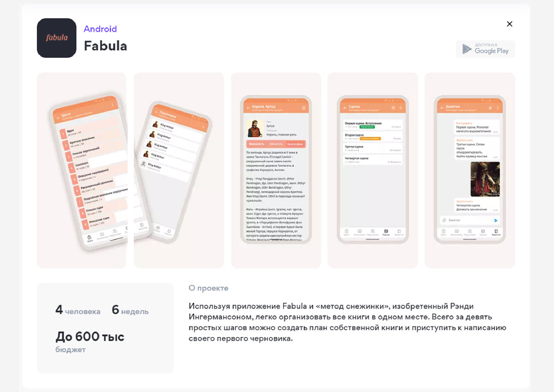Click the blue send arrow in Заметки
The height and width of the screenshot is (392, 554).
coord(496,221)
